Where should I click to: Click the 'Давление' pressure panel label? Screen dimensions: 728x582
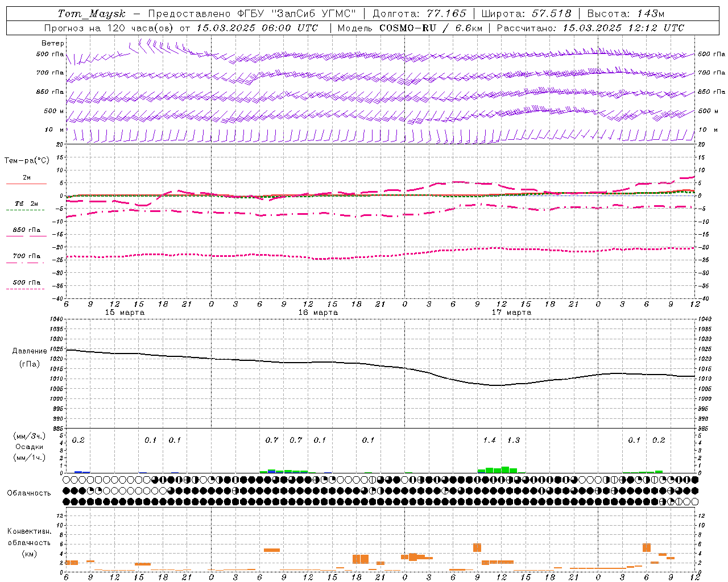[30, 351]
